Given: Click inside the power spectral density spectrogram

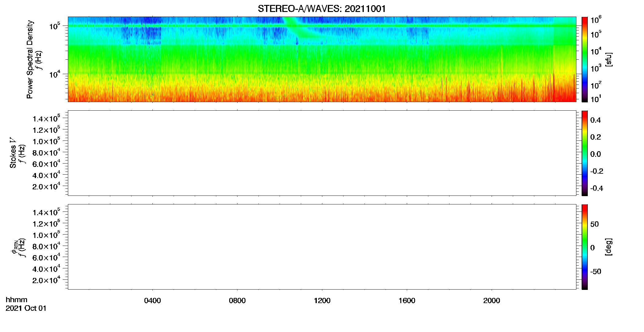Looking at the screenshot, I should (x=322, y=59).
